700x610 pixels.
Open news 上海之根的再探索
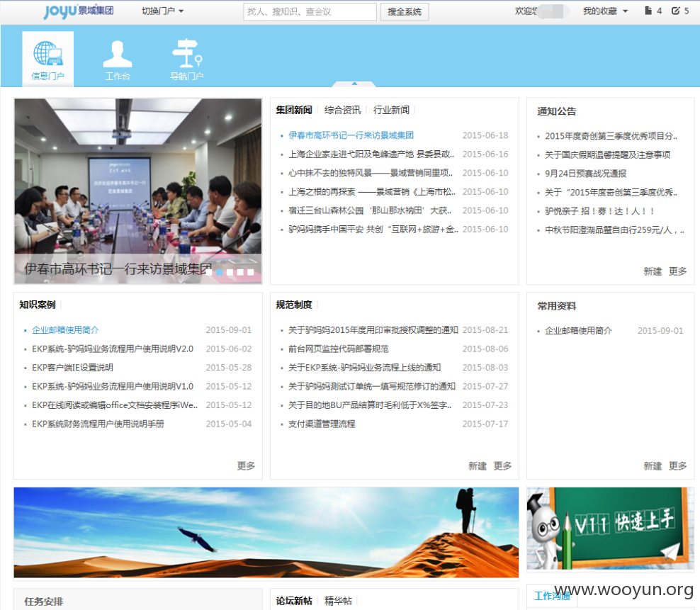371,191
